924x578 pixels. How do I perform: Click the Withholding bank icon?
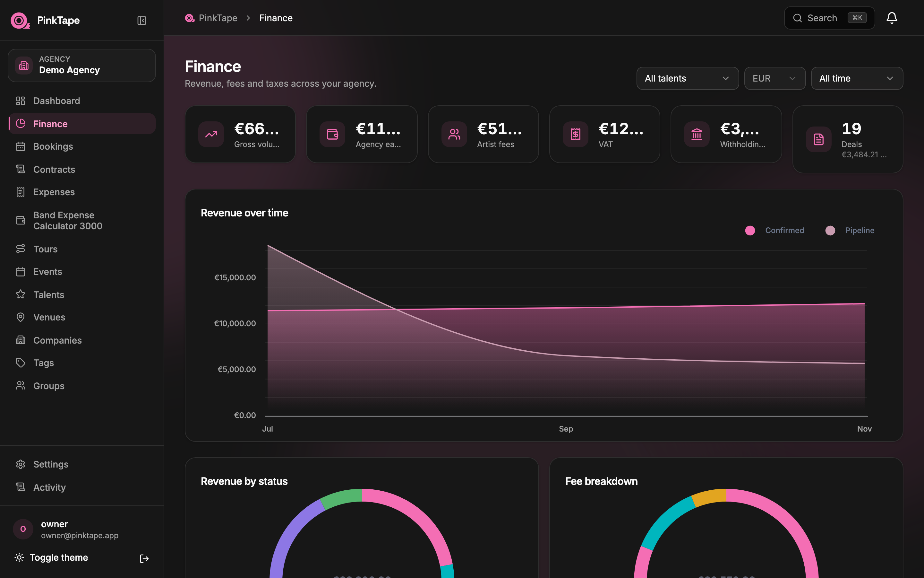[x=697, y=134]
